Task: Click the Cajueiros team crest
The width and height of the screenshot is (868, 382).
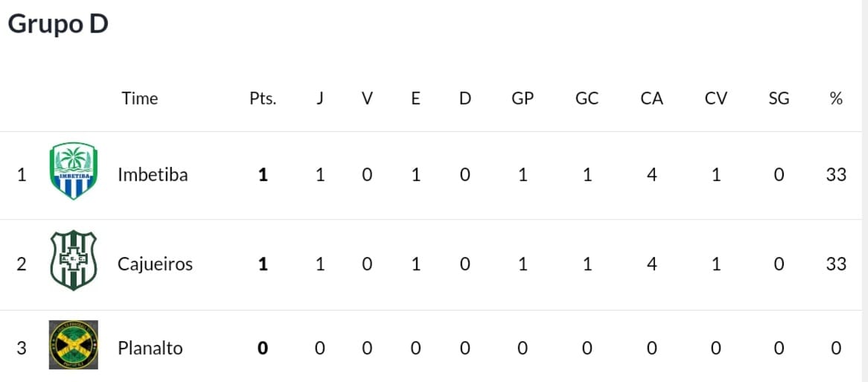Action: click(x=73, y=260)
